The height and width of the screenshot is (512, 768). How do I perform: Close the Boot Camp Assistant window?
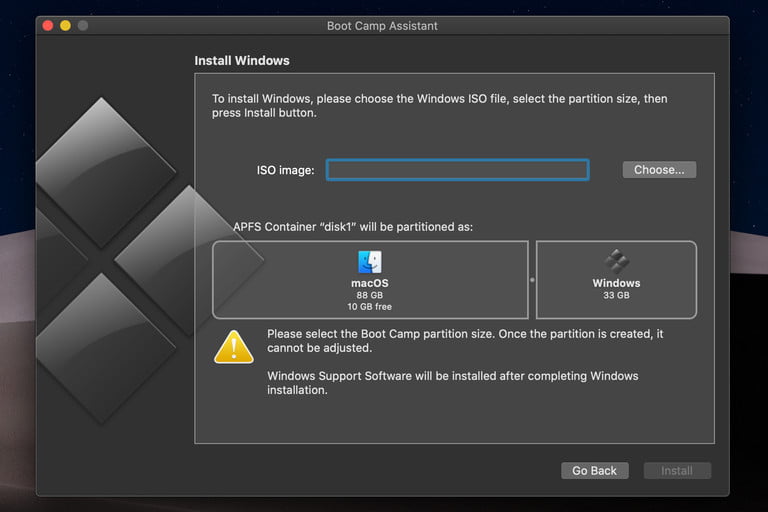[48, 25]
